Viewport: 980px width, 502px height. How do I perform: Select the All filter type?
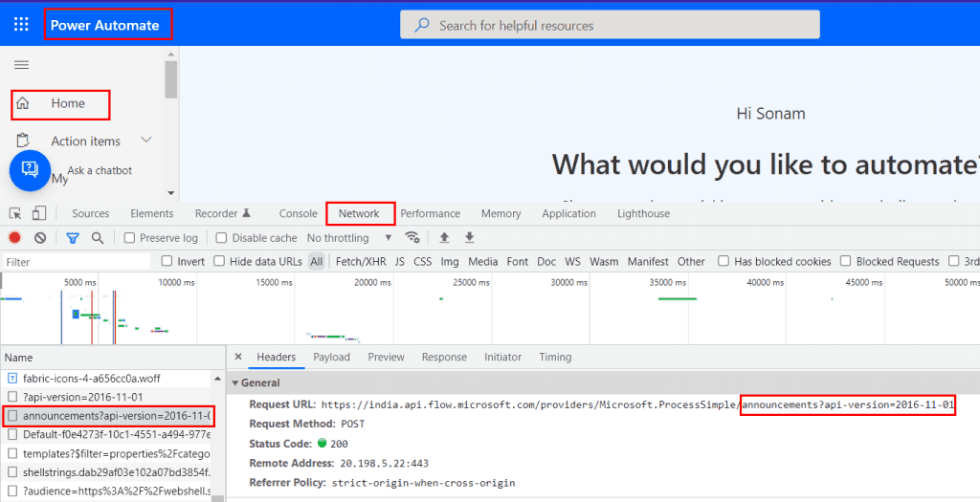[x=317, y=262]
